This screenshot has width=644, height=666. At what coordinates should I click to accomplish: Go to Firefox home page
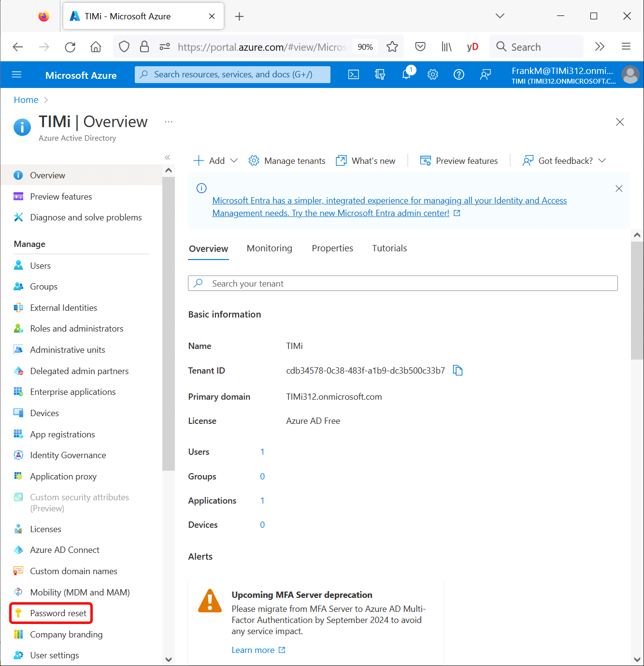(96, 47)
